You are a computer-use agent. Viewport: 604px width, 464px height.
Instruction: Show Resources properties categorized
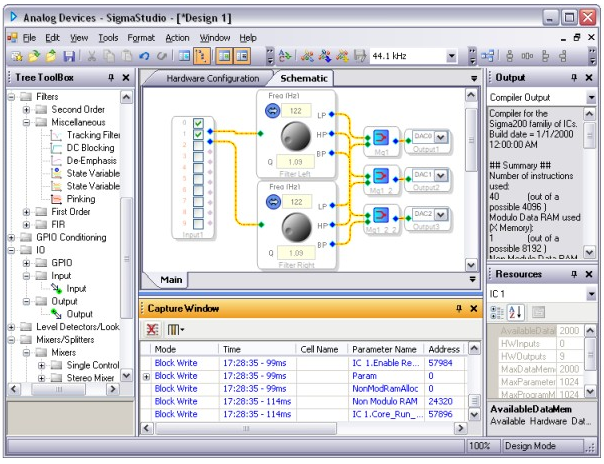coord(497,312)
